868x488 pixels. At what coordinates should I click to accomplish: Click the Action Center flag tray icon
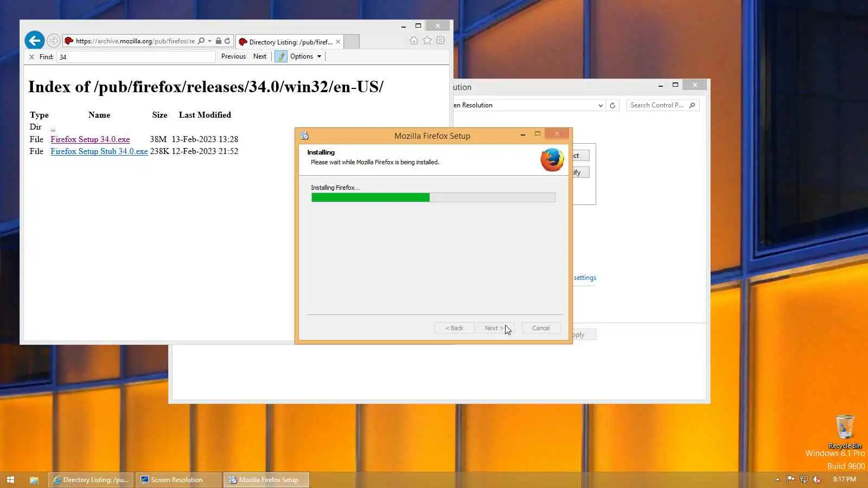(x=790, y=479)
